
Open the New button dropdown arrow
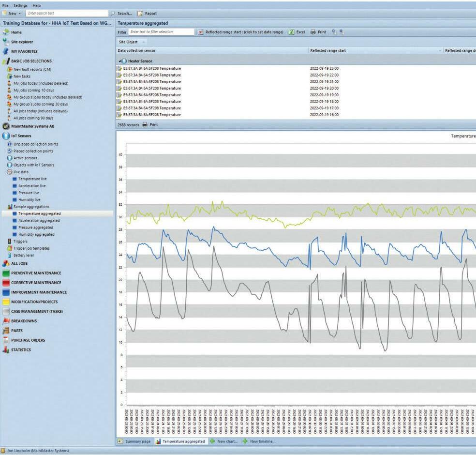pos(20,14)
